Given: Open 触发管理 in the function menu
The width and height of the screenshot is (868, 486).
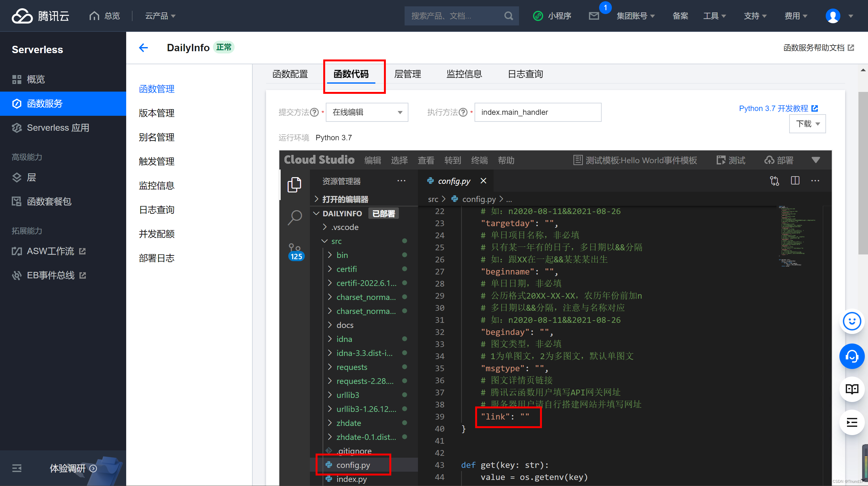Looking at the screenshot, I should tap(156, 161).
